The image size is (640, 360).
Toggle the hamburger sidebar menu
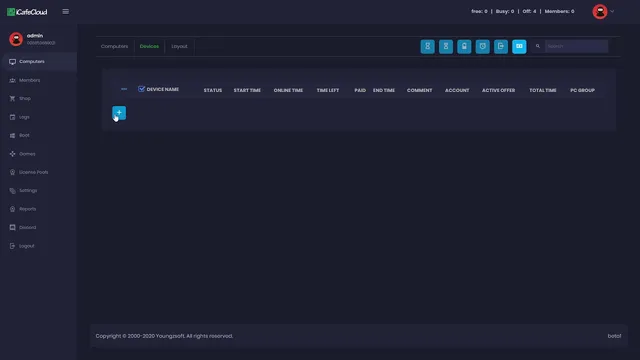(66, 11)
